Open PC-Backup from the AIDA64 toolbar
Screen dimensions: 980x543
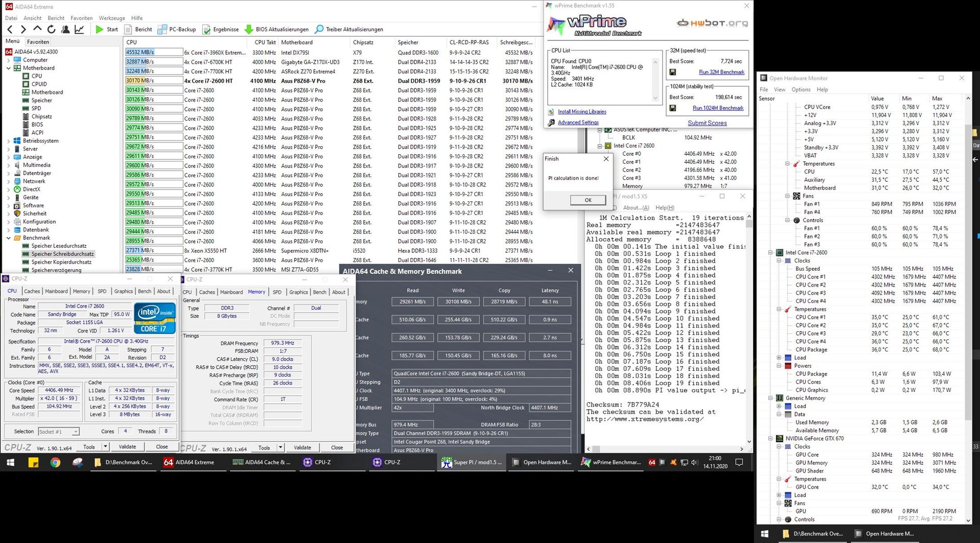click(177, 30)
